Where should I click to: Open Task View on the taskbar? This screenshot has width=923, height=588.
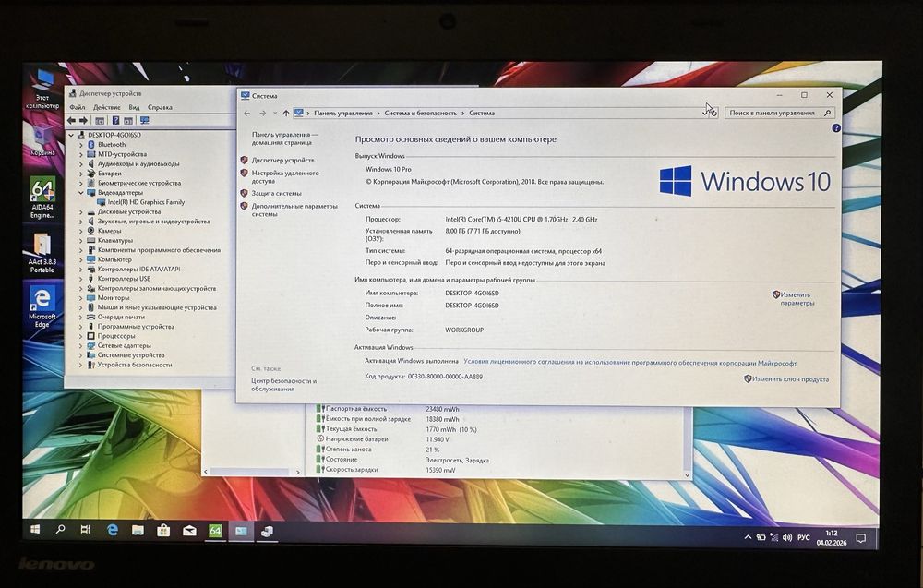tap(85, 530)
